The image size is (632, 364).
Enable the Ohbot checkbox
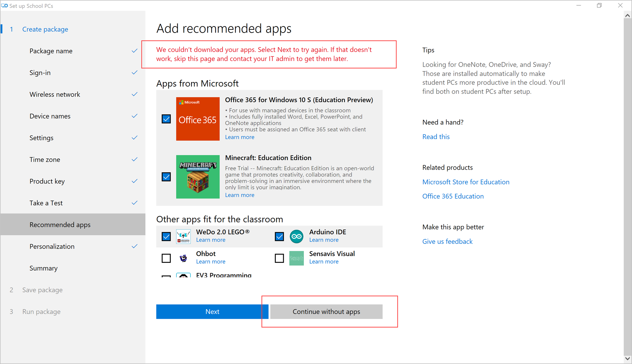pos(166,258)
